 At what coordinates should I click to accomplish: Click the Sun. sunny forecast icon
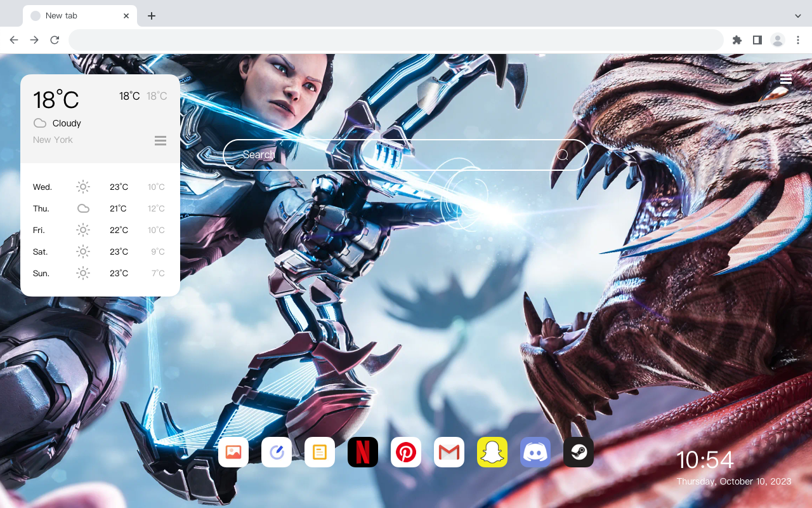[x=83, y=273]
